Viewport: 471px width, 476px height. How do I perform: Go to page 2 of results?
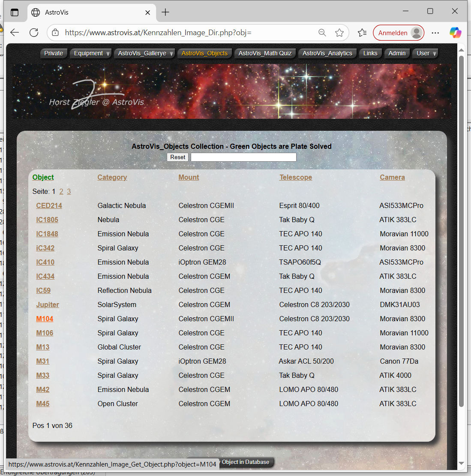[61, 191]
